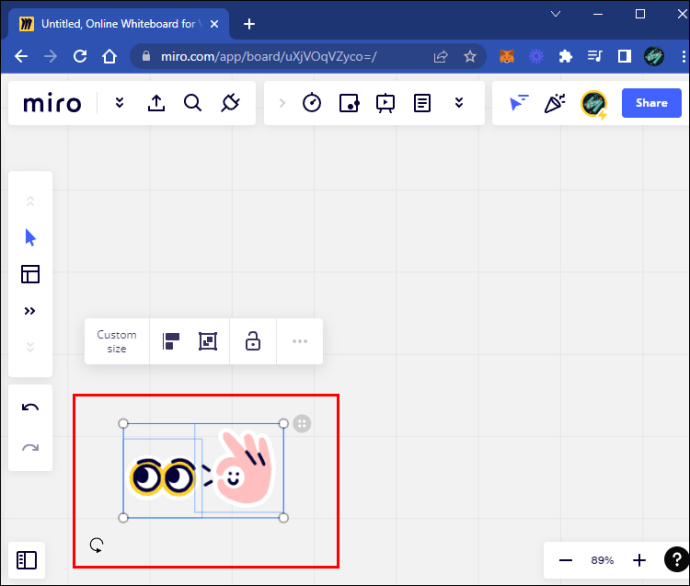This screenshot has height=586, width=690.
Task: Open a new browser tab
Action: pyautogui.click(x=249, y=24)
